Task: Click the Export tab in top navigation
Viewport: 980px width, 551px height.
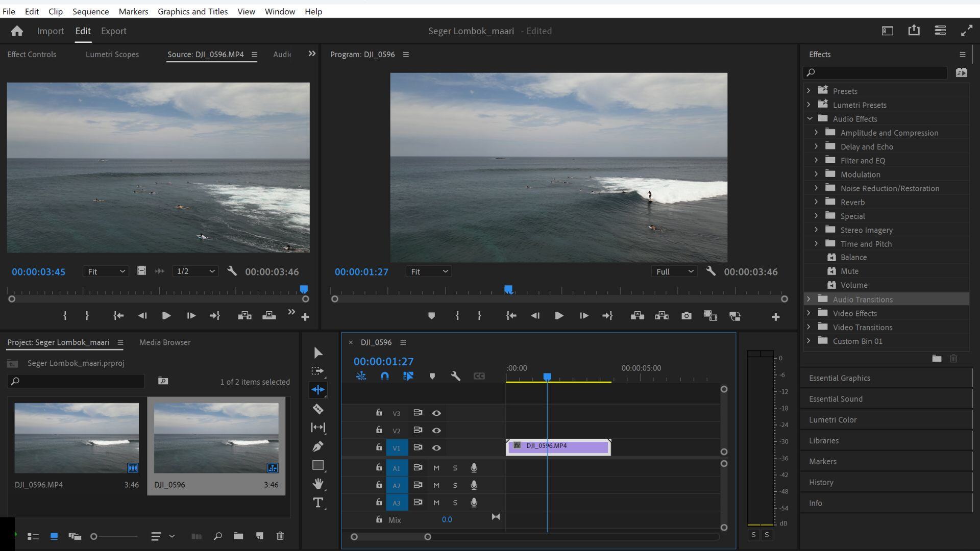Action: (x=113, y=30)
